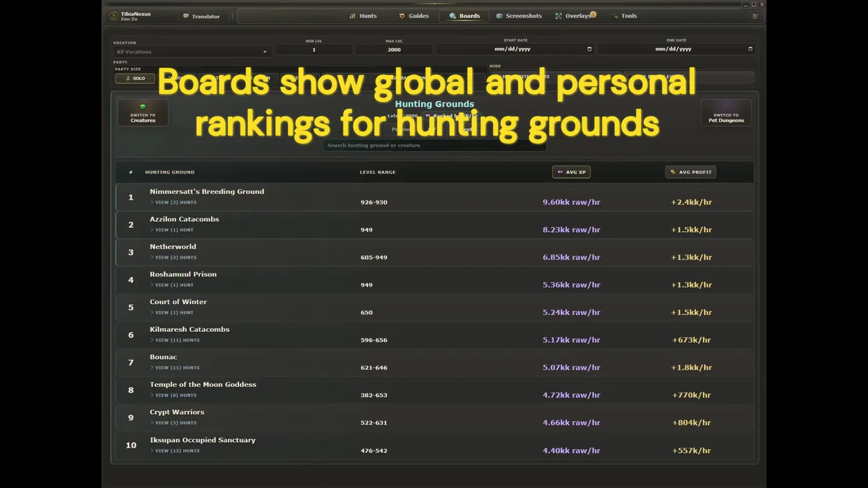Viewport: 868px width, 488px height.
Task: Expand View (1) Hunt under Roshamuul Prison
Action: click(172, 285)
